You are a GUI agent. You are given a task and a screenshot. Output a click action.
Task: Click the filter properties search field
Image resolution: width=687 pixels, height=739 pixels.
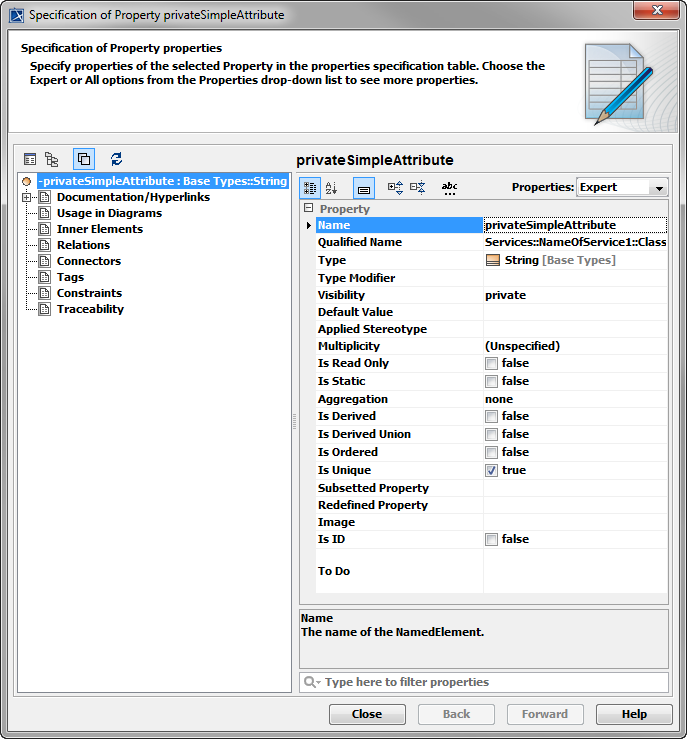click(x=490, y=682)
